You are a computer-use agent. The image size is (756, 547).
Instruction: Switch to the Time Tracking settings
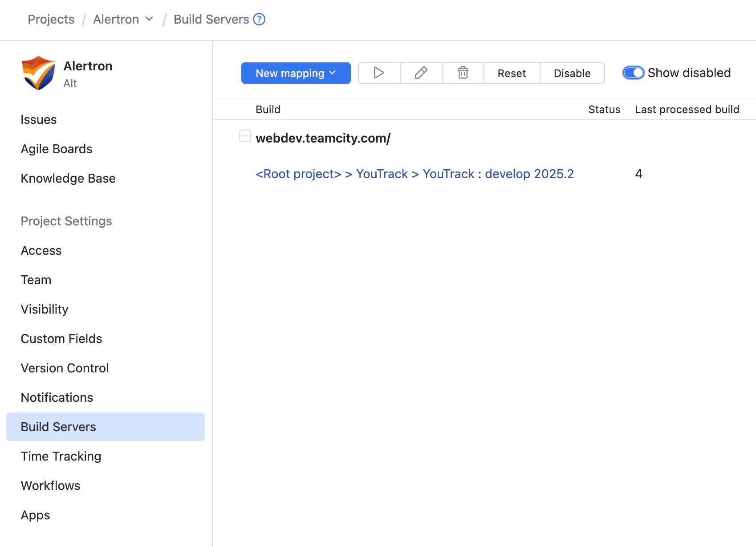tap(61, 456)
